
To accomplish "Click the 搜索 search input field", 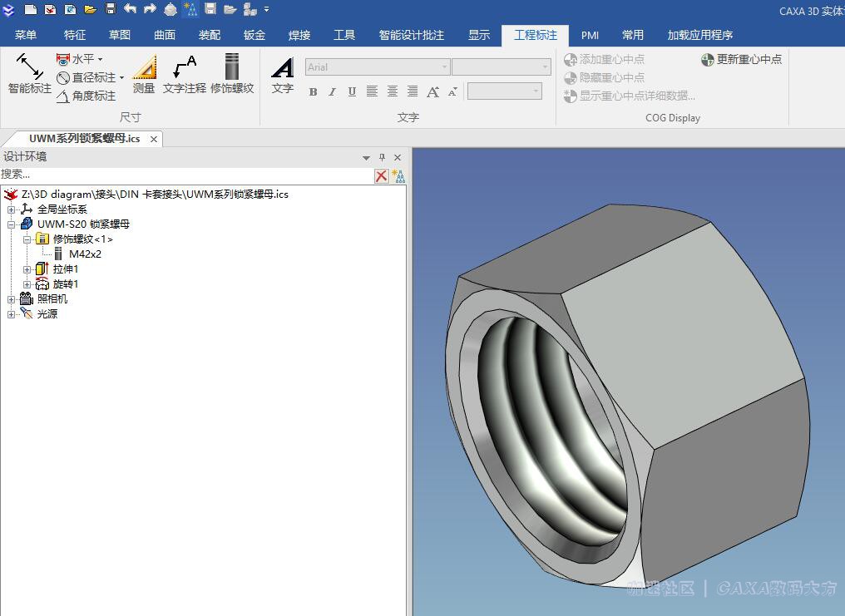I will pyautogui.click(x=183, y=175).
